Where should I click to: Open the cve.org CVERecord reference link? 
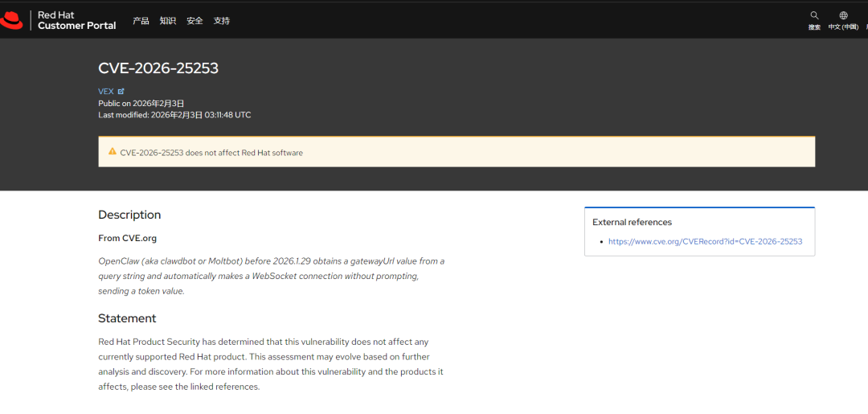pyautogui.click(x=706, y=241)
